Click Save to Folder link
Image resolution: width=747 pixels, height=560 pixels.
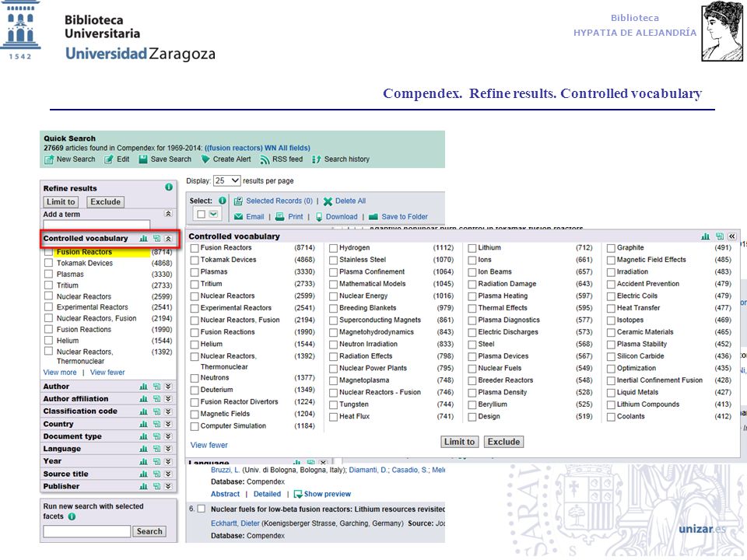point(405,217)
